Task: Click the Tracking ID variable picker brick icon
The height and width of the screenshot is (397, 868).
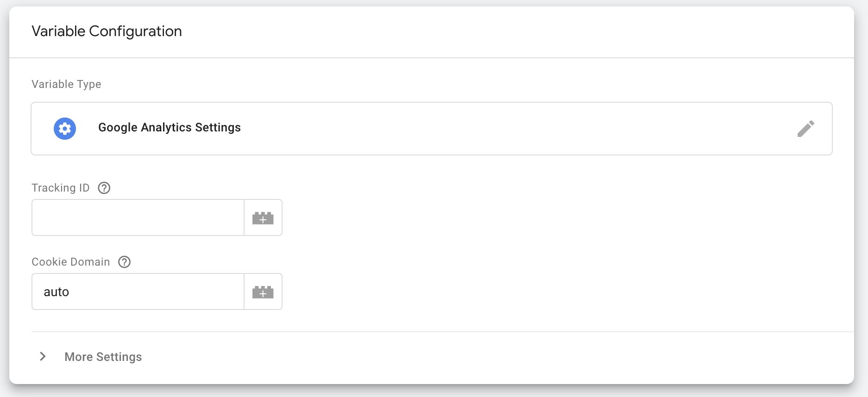Action: (263, 218)
